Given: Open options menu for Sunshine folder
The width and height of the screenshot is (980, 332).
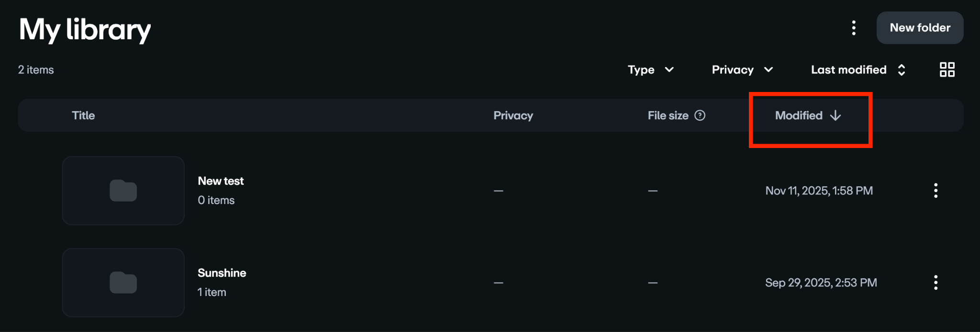Looking at the screenshot, I should [936, 283].
